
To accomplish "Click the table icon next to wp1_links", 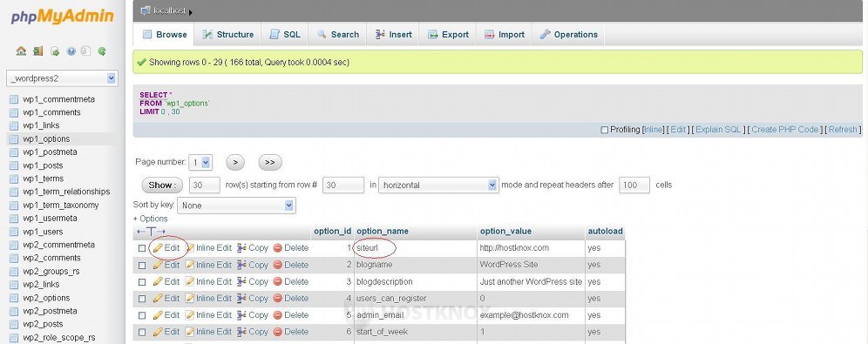I will click(14, 126).
